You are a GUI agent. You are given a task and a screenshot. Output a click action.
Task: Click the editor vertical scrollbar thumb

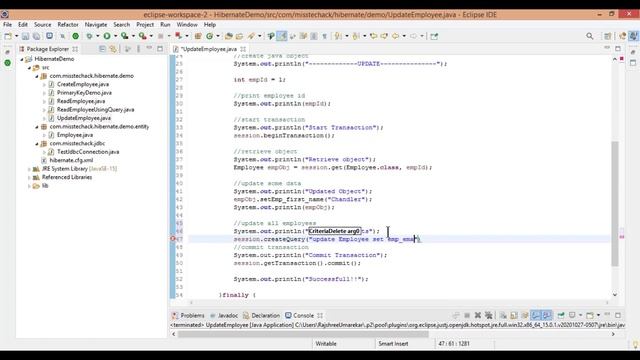point(615,204)
